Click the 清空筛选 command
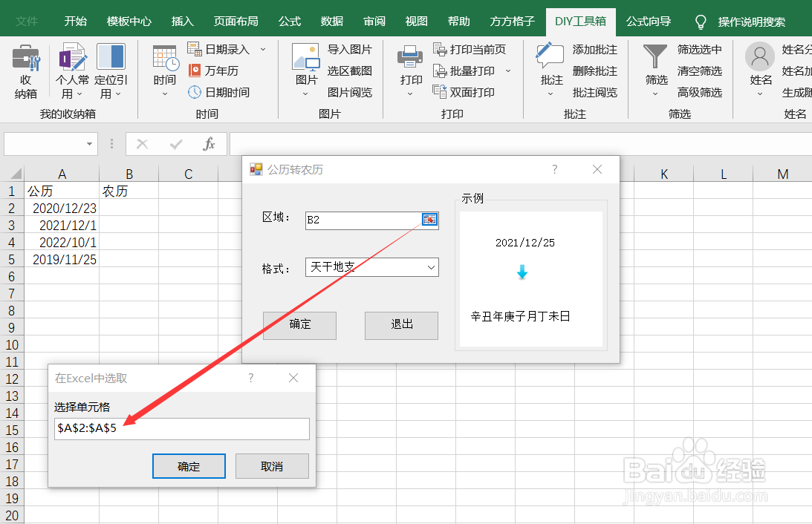The width and height of the screenshot is (812, 524). click(699, 71)
